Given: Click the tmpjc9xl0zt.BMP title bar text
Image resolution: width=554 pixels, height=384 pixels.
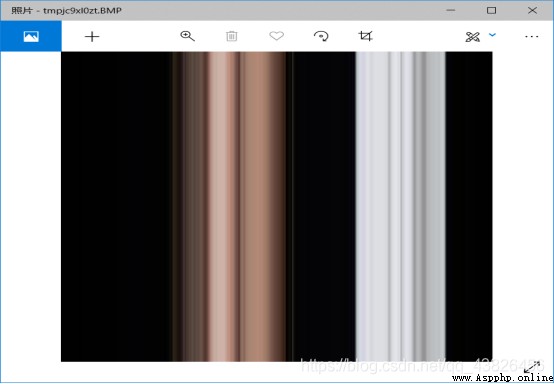Looking at the screenshot, I should pyautogui.click(x=82, y=11).
